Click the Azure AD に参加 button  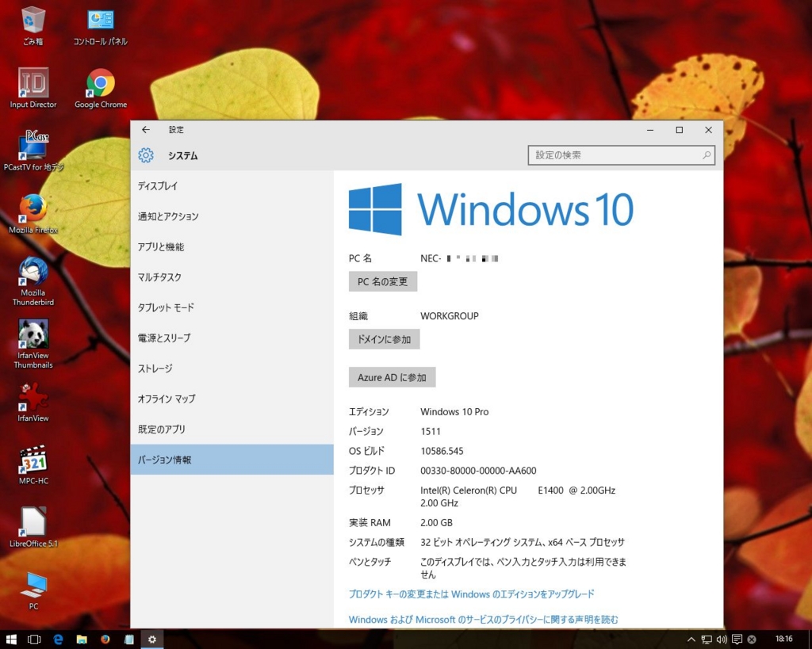[392, 377]
